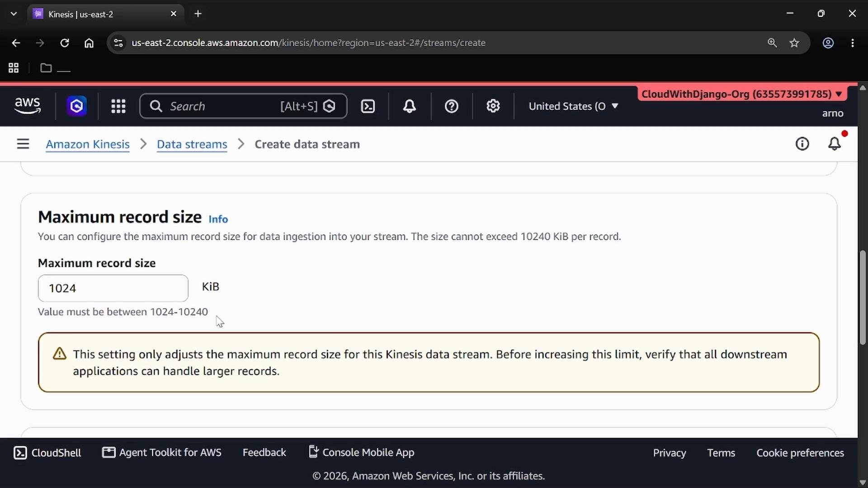The image size is (868, 488).
Task: Close the Kinesis browser tab
Action: pos(174,14)
